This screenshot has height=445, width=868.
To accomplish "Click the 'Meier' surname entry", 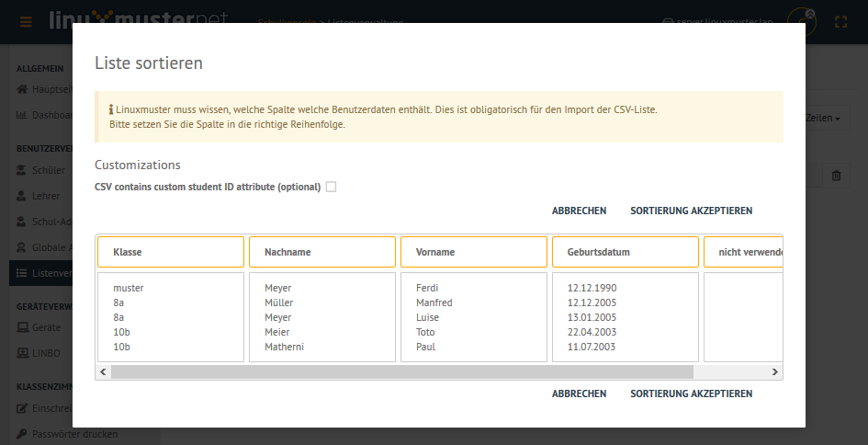I will coord(276,332).
